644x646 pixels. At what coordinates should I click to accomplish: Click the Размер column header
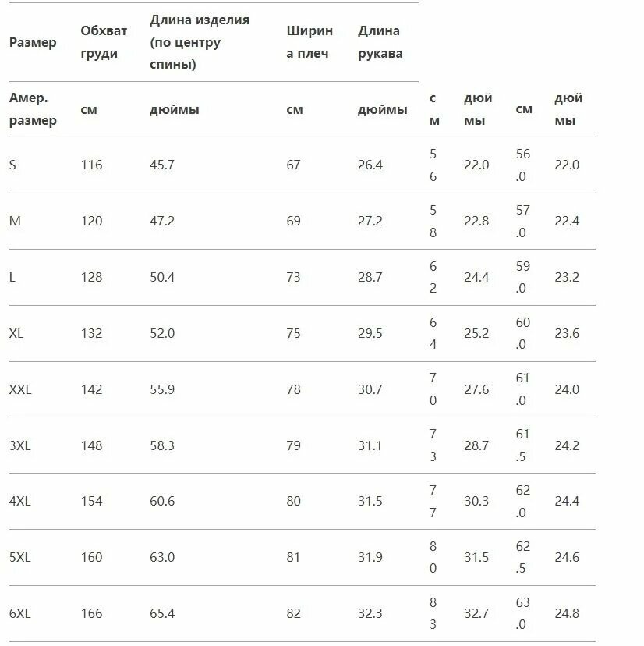click(x=33, y=42)
